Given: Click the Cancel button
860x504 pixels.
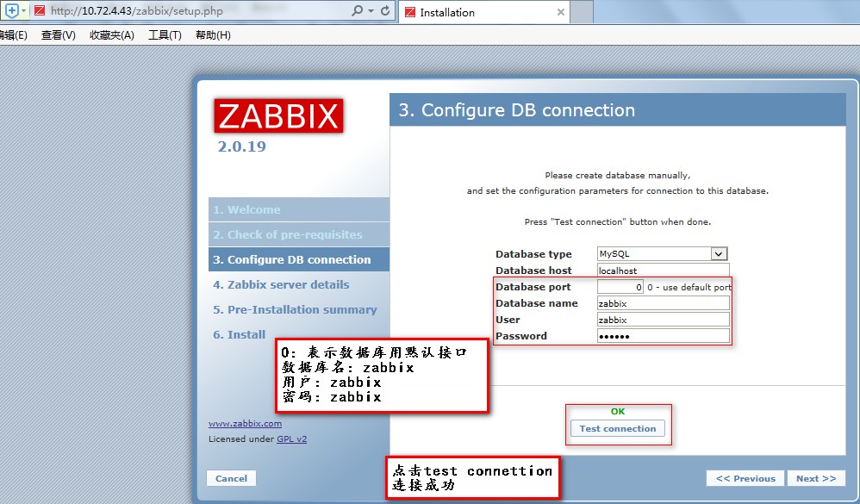Looking at the screenshot, I should coord(231,478).
